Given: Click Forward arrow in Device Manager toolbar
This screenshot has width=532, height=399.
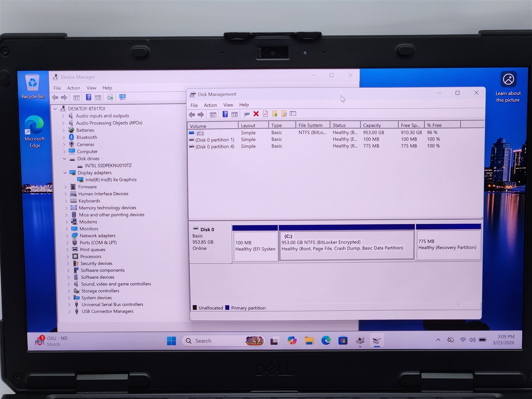Looking at the screenshot, I should (64, 97).
